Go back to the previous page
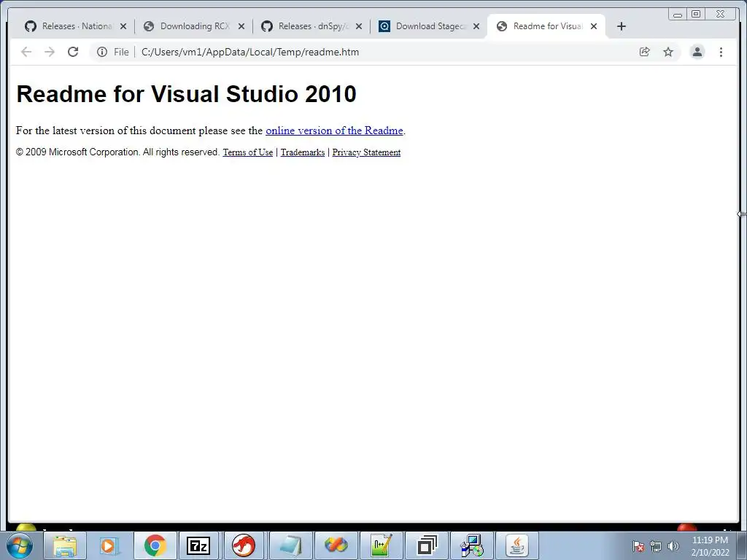 coord(26,52)
